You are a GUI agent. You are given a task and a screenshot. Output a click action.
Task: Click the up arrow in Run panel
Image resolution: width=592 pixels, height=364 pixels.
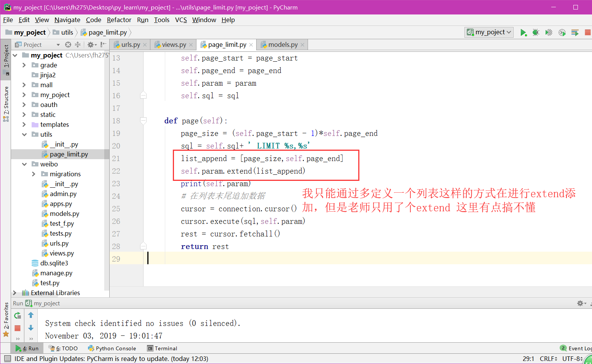31,315
